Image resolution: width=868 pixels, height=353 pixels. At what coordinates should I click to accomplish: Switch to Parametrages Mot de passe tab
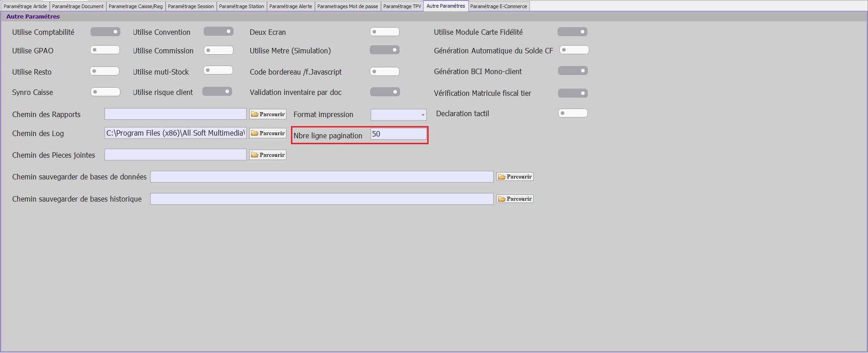pyautogui.click(x=348, y=6)
